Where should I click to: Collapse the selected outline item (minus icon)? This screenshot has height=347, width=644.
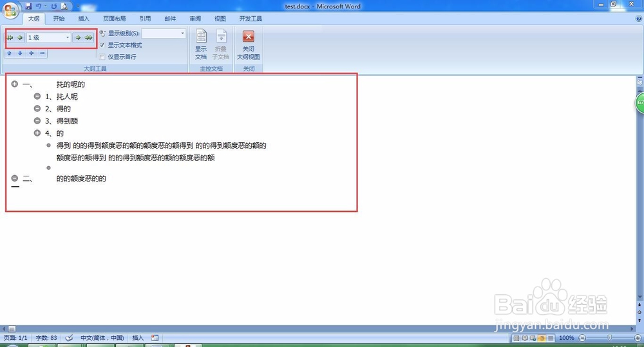pos(43,53)
